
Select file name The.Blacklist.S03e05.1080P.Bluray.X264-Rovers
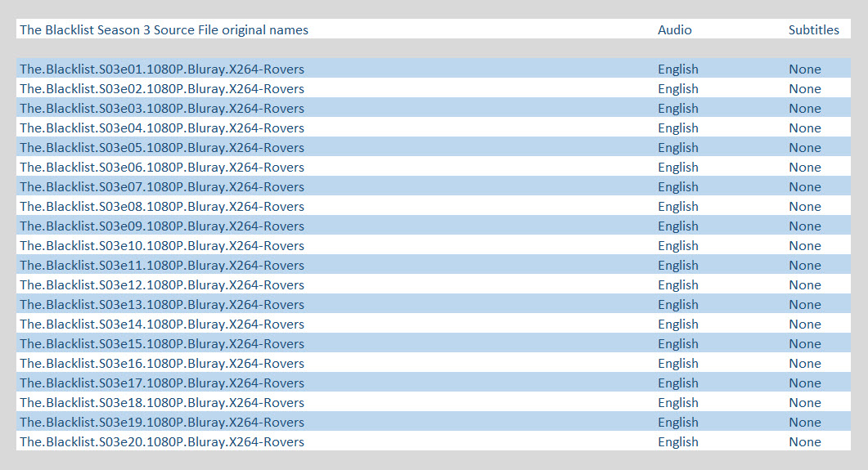coord(162,148)
